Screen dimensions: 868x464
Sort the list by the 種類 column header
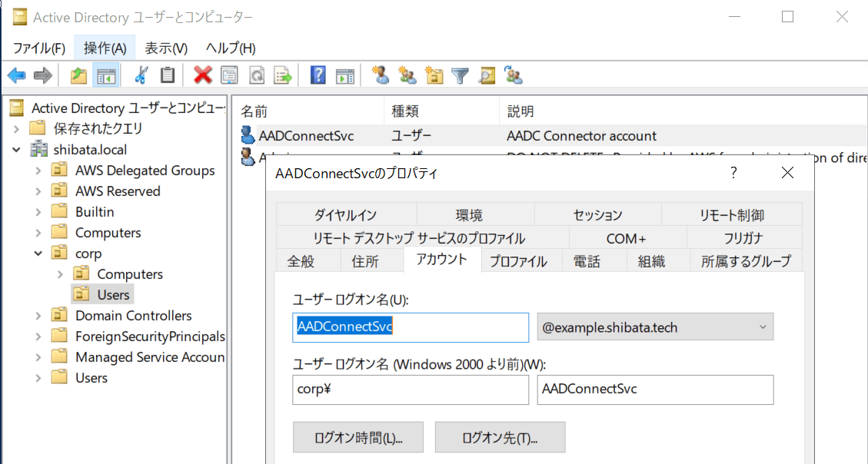point(442,111)
